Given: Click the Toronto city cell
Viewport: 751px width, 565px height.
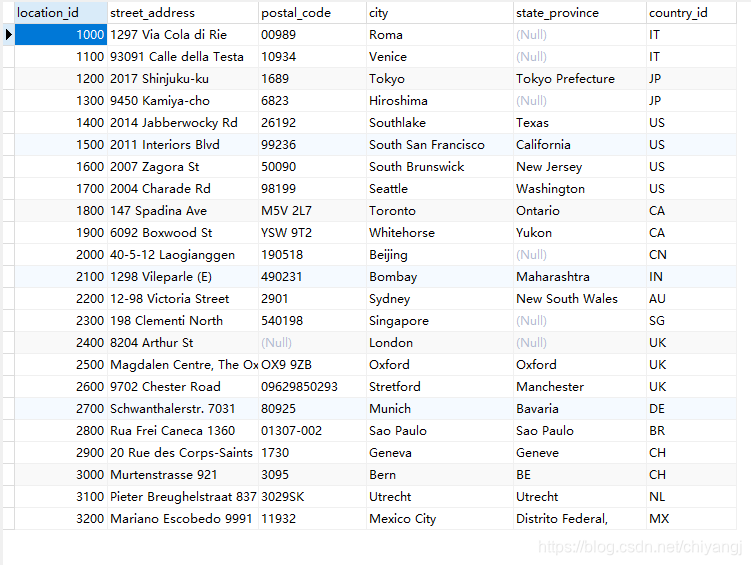Looking at the screenshot, I should pos(440,211).
